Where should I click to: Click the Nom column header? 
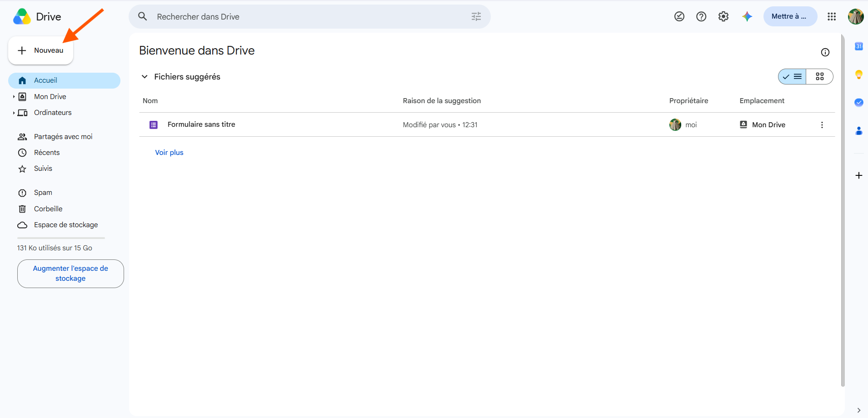click(150, 101)
